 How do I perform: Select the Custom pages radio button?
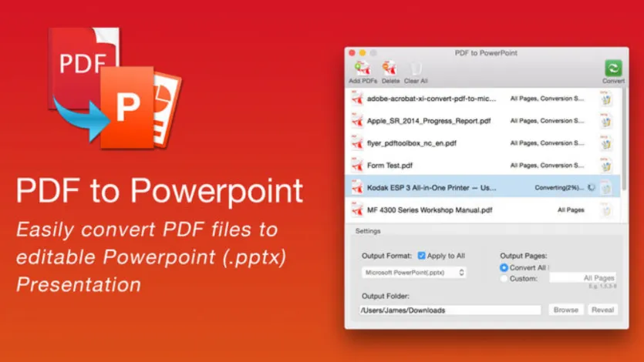pyautogui.click(x=504, y=279)
